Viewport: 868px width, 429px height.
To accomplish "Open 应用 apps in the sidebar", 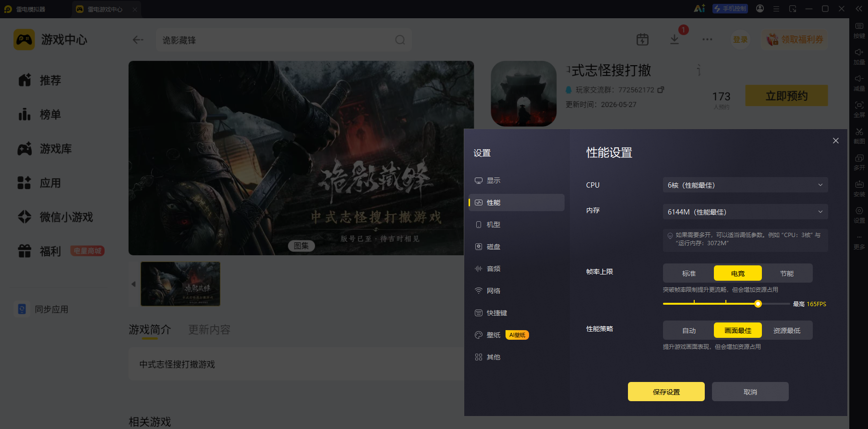I will pos(39,183).
